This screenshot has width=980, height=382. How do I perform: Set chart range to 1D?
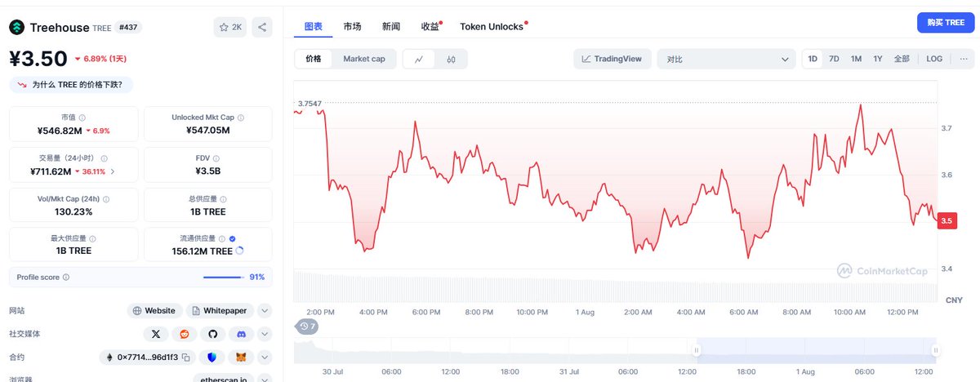813,59
